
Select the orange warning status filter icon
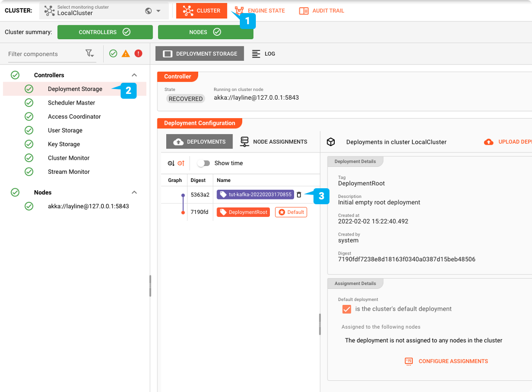125,53
